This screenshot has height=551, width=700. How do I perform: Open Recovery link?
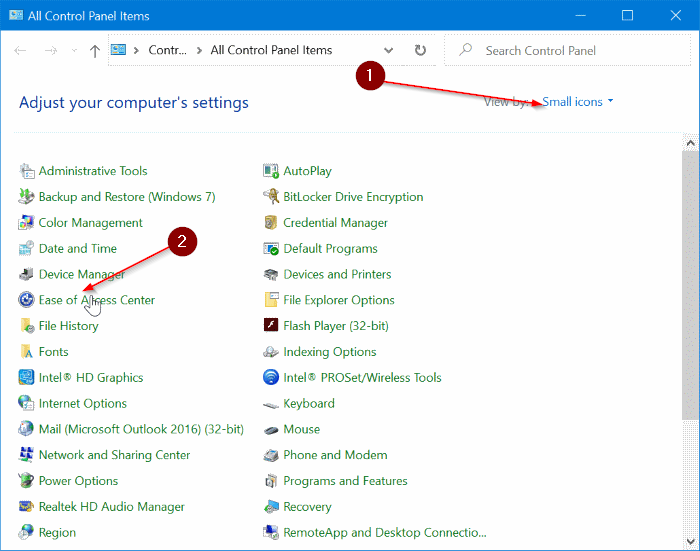[307, 507]
